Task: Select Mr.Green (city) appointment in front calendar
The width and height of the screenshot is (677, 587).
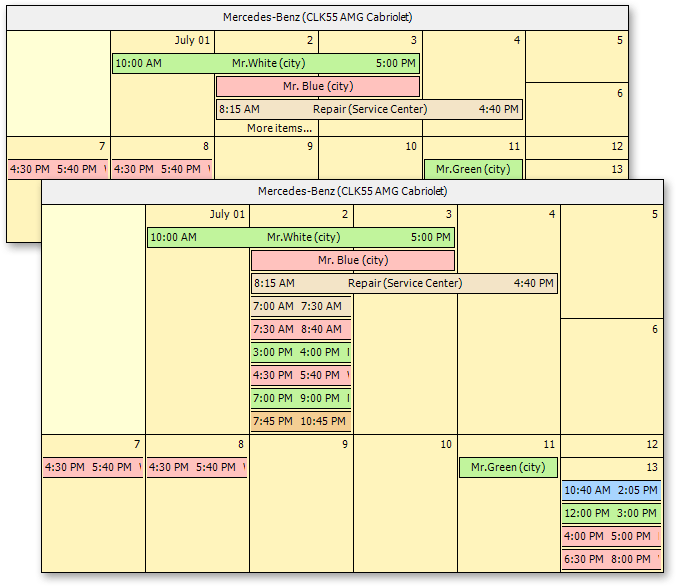Action: point(508,467)
